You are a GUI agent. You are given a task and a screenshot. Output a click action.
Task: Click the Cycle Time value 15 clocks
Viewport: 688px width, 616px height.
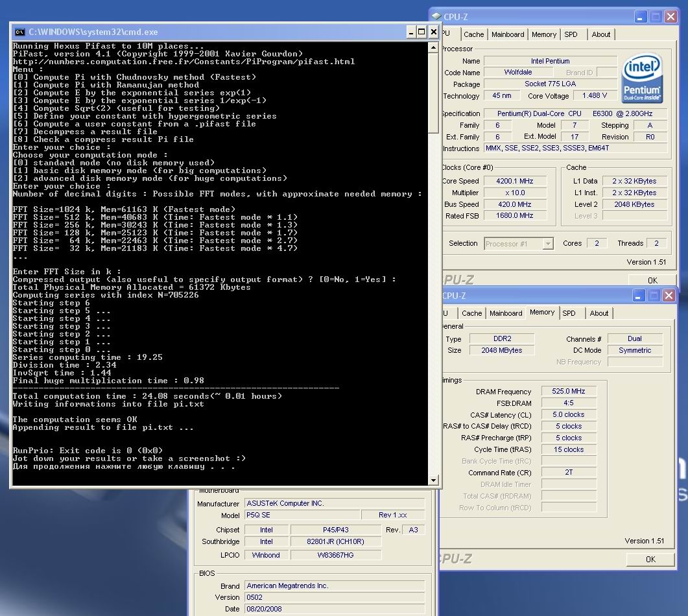pyautogui.click(x=569, y=449)
